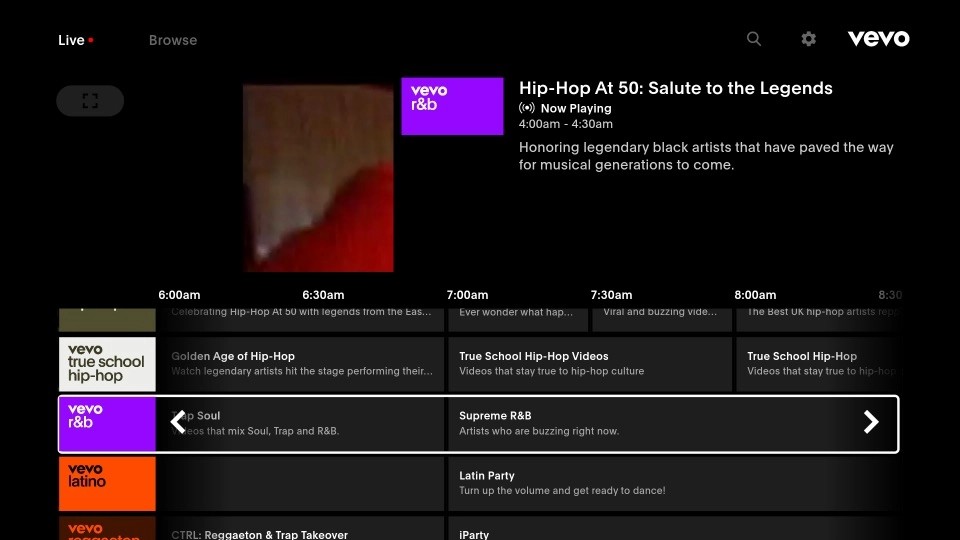Click the 'Now Playing' label
The height and width of the screenshot is (540, 960).
point(576,108)
